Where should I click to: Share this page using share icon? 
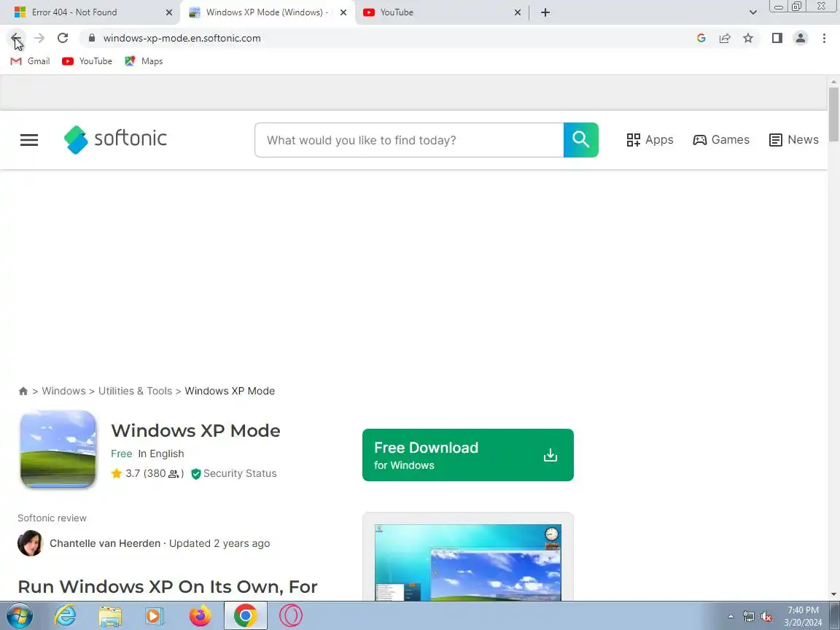coord(725,38)
